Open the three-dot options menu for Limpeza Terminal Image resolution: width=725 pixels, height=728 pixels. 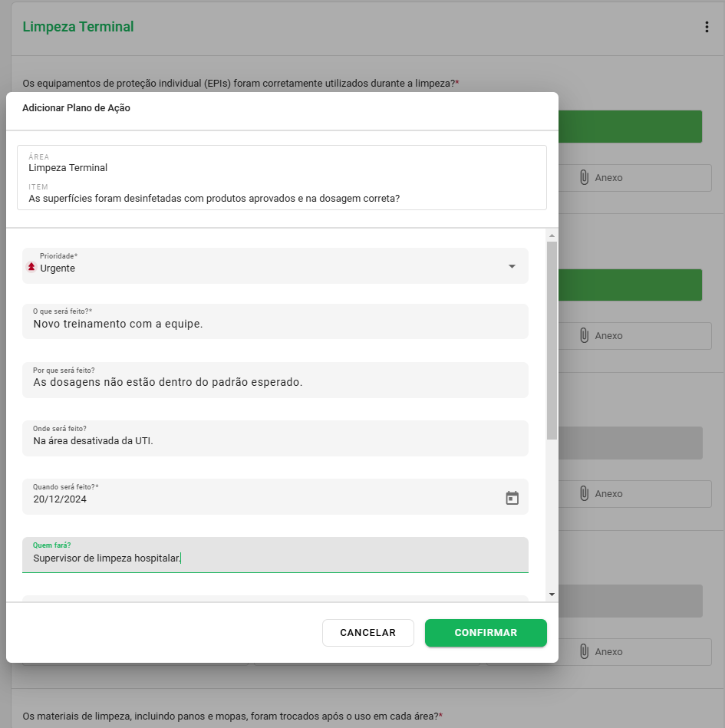click(706, 26)
